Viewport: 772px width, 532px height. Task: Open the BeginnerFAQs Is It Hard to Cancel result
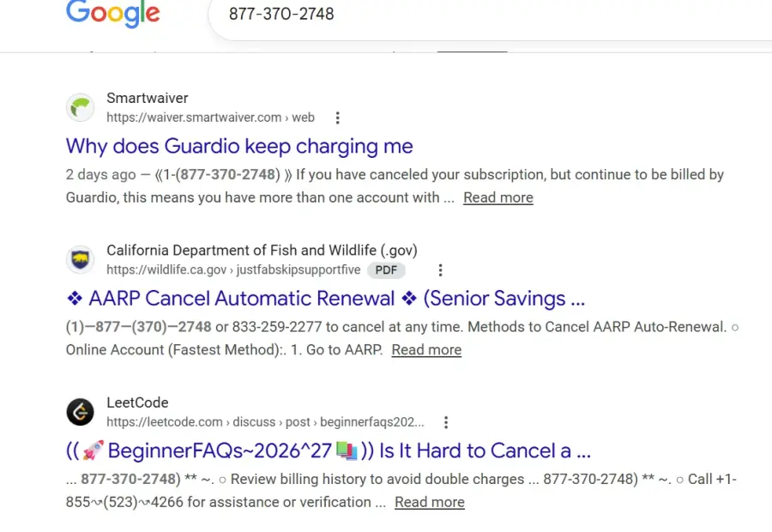point(329,450)
